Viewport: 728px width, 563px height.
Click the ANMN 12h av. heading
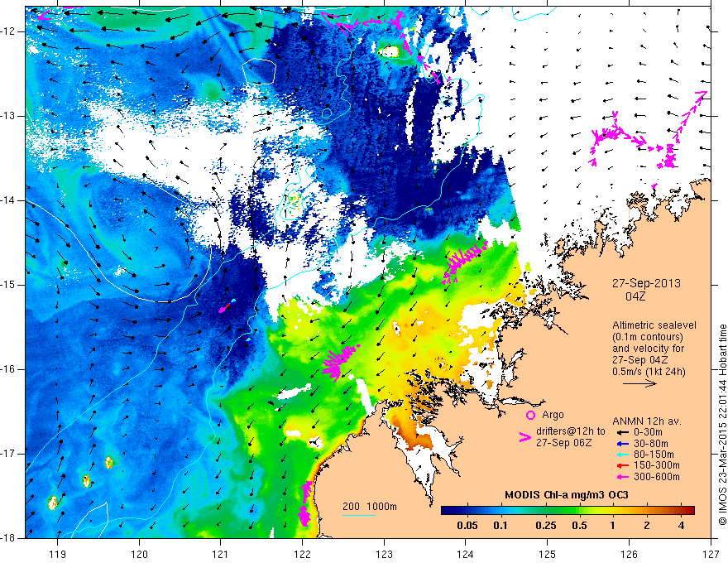click(x=647, y=421)
